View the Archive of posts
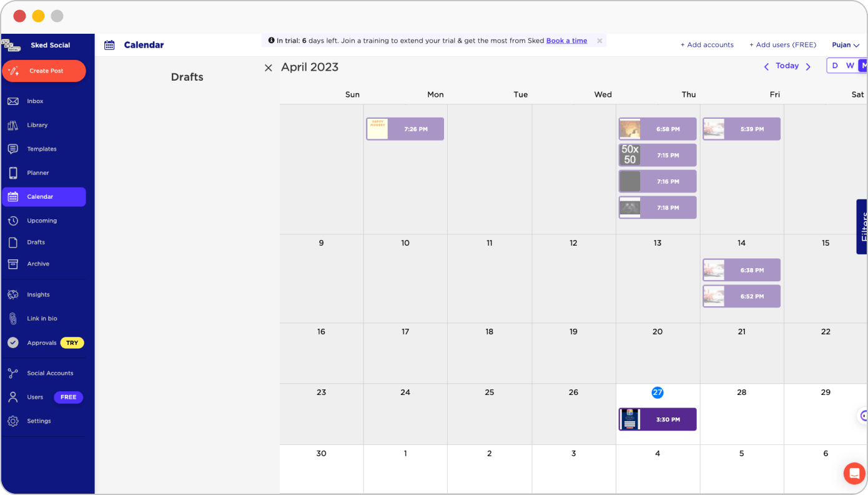868x495 pixels. click(38, 264)
